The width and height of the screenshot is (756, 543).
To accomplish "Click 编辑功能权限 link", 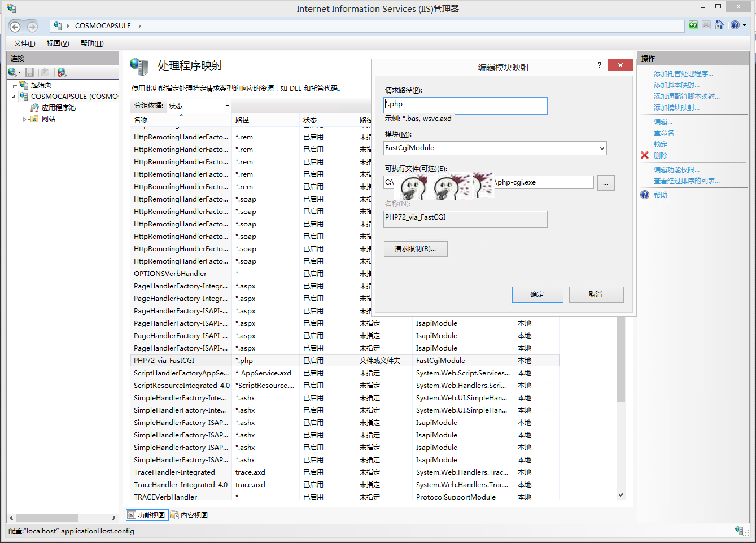I will tap(676, 169).
